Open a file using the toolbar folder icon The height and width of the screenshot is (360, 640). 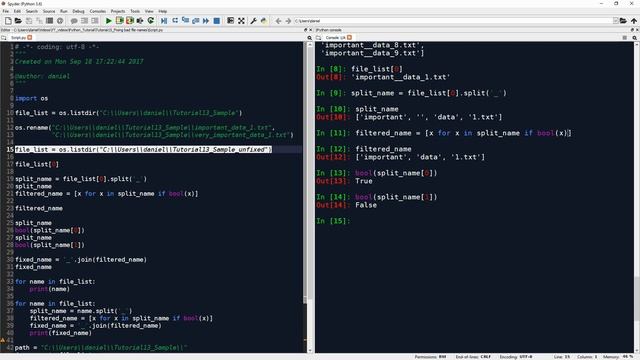[x=18, y=20]
